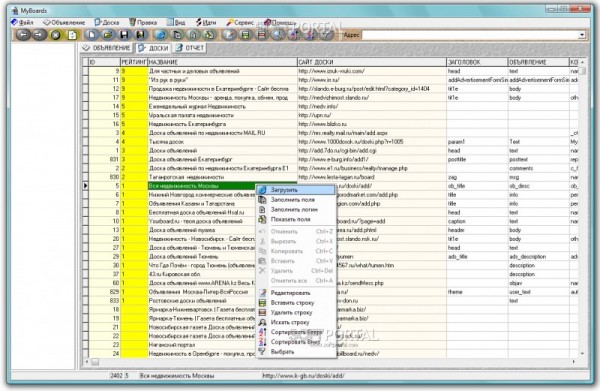Click the second floppy disk Save As icon
The width and height of the screenshot is (600, 391).
tap(140, 35)
